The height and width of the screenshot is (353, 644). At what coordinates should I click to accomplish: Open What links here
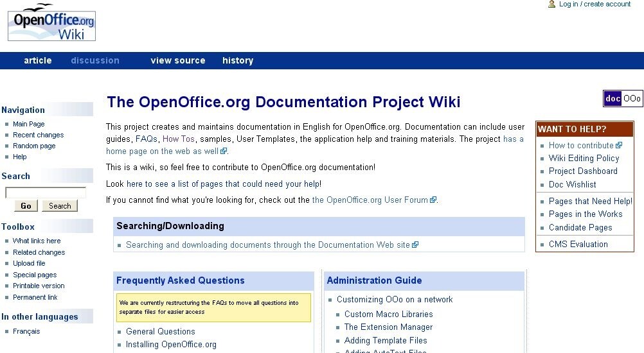[37, 241]
